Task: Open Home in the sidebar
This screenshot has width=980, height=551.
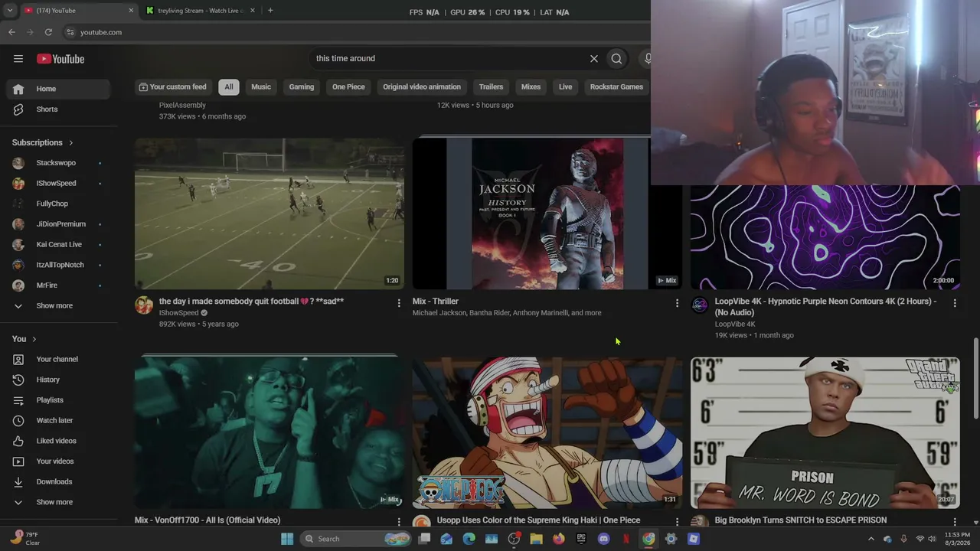Action: click(x=58, y=89)
